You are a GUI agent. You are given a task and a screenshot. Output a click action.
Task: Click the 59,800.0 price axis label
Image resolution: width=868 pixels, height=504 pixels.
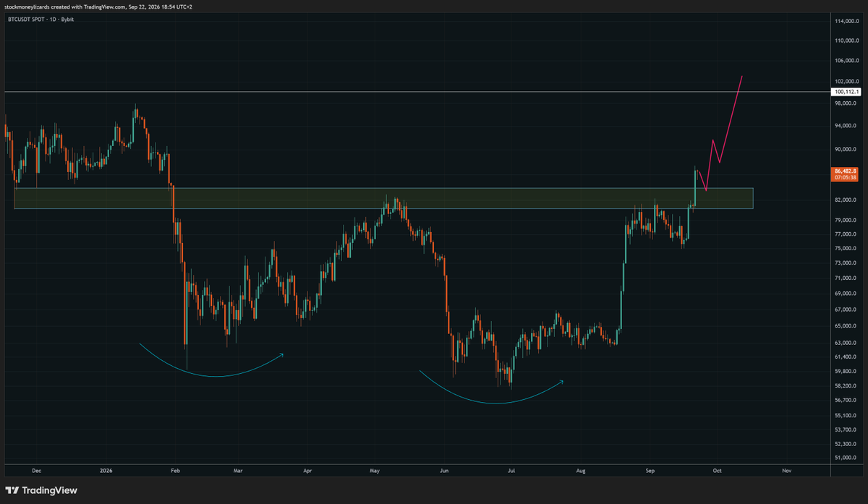pos(845,371)
